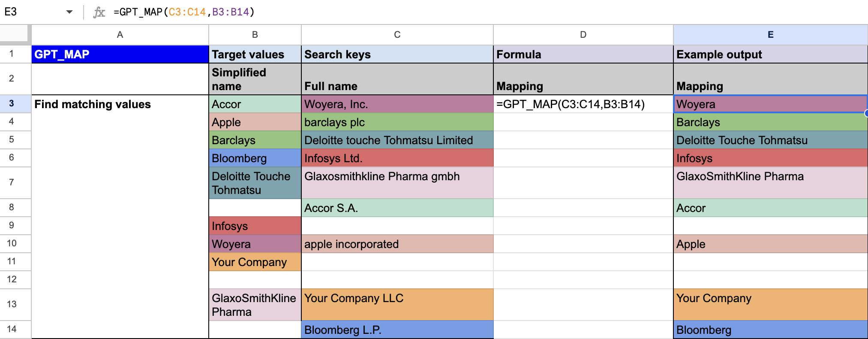Click the 'Your Company LLC' cell
Viewport: 868px width, 339px height.
pyautogui.click(x=397, y=305)
